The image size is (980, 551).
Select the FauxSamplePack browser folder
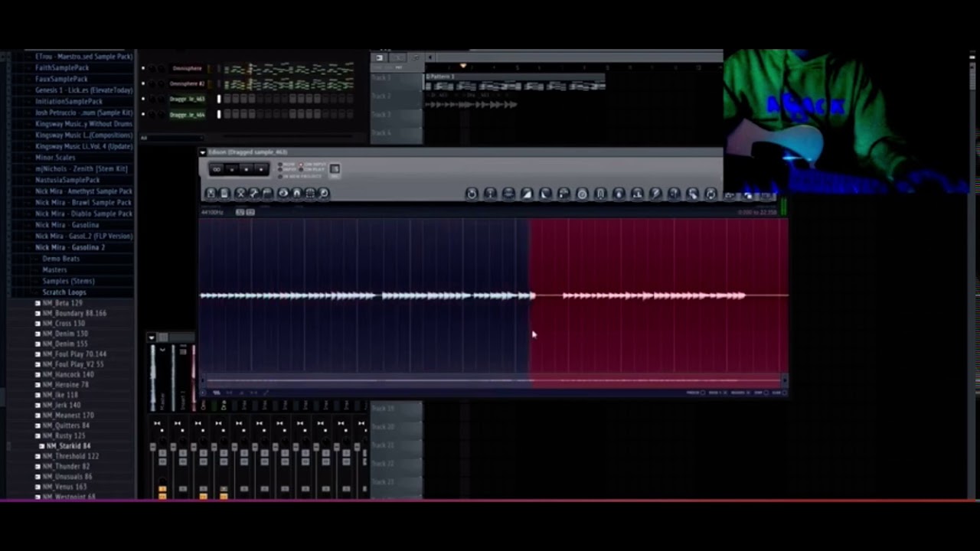[61, 79]
